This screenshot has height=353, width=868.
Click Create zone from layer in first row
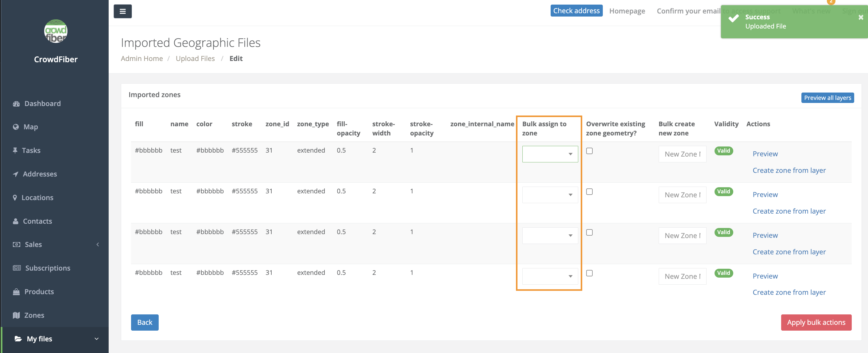click(x=789, y=170)
